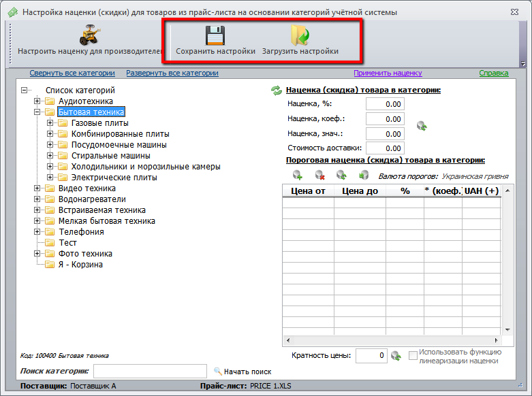Click threshold table scroll up arrow
532x396 pixels.
pyautogui.click(x=507, y=191)
